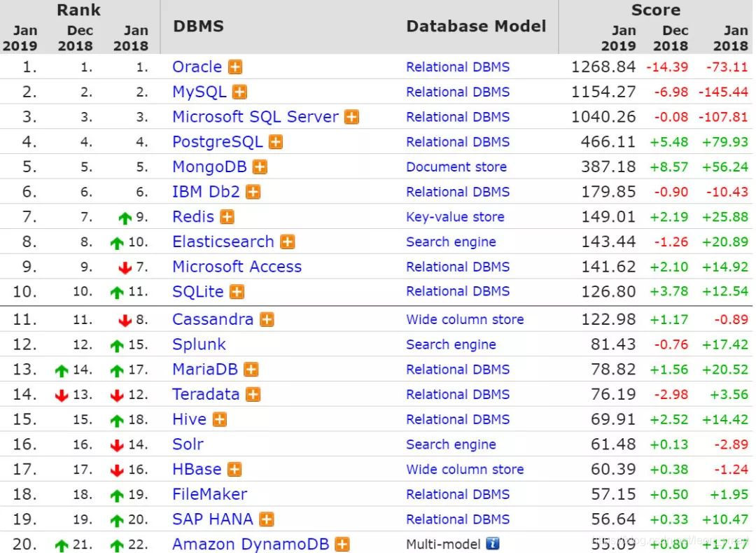Image resolution: width=756 pixels, height=553 pixels.
Task: Click the blue info icon next to Multi-model
Action: (x=492, y=543)
